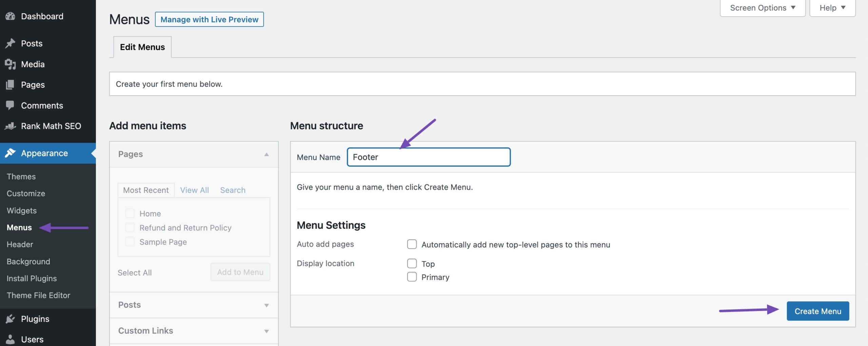868x346 pixels.
Task: Expand the Custom Links accordion section
Action: [x=194, y=331]
